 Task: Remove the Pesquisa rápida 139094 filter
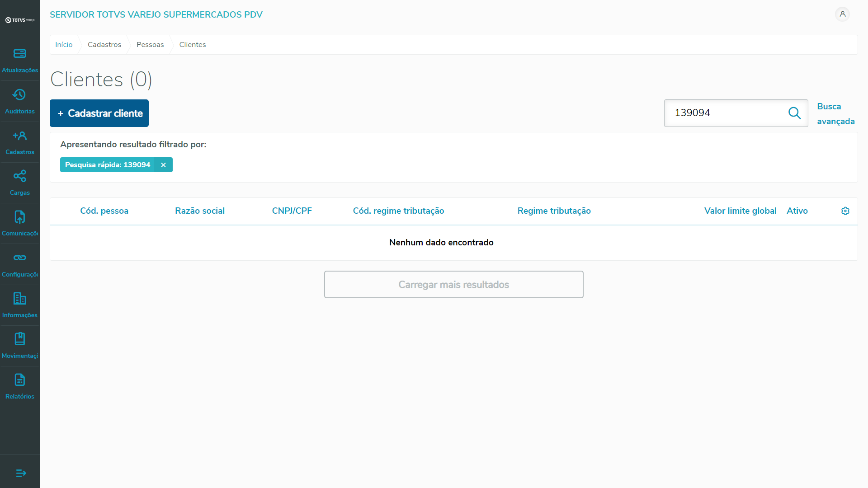[x=163, y=165]
